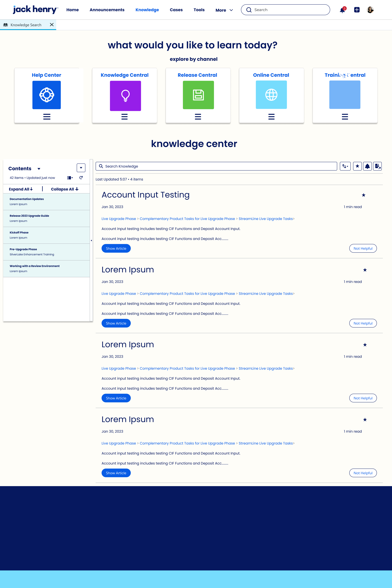This screenshot has width=392, height=588.
Task: Expand the Contents title dropdown arrow
Action: pyautogui.click(x=39, y=169)
